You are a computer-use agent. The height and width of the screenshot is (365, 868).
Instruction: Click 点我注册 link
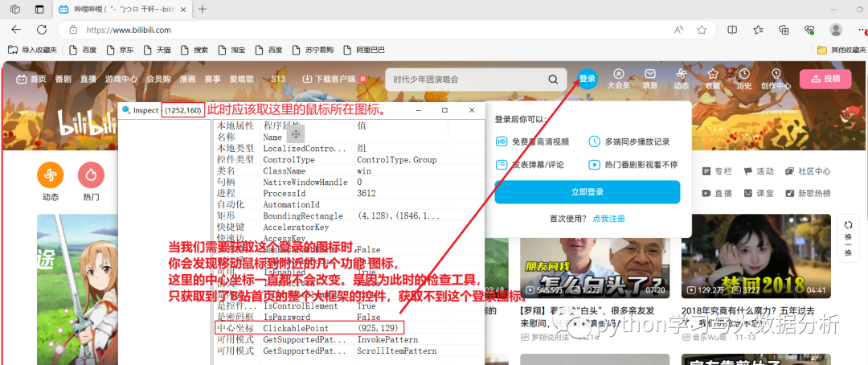(x=609, y=219)
